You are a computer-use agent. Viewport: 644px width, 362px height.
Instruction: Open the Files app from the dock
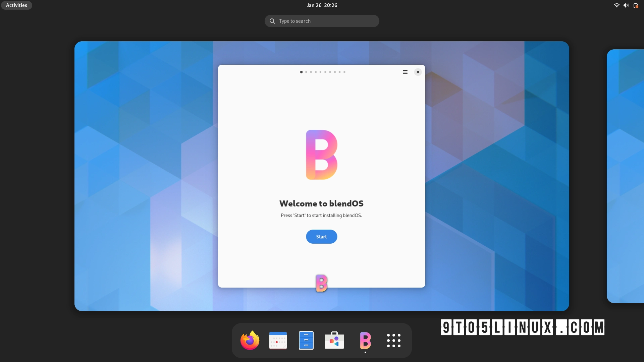coord(306,340)
